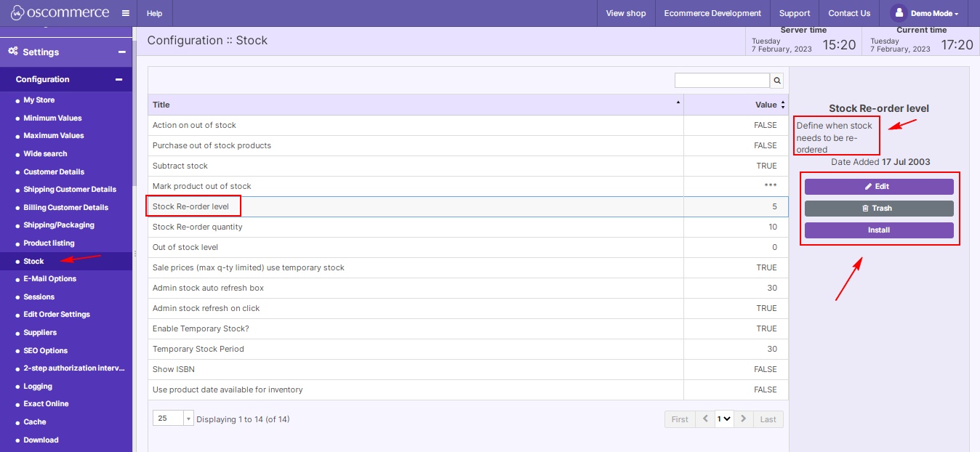Screen dimensions: 980x452
Task: Select Mark product out of stock row
Action: click(x=468, y=186)
